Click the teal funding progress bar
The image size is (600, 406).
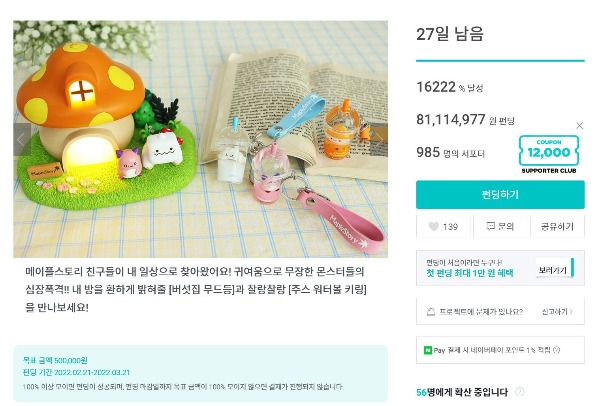[x=500, y=60]
